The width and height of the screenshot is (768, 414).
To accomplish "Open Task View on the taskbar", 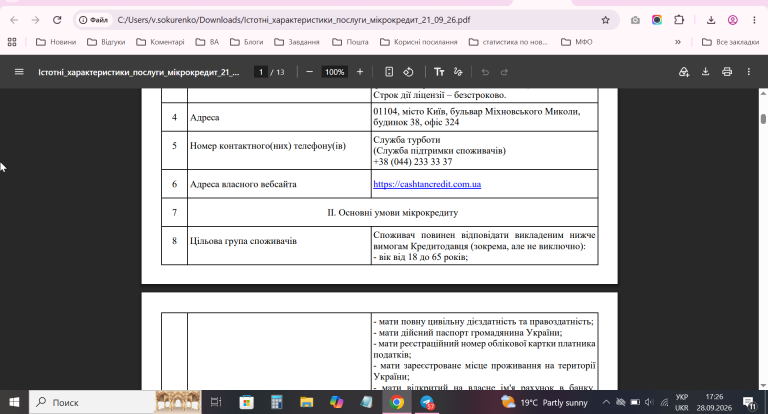I will click(x=216, y=402).
